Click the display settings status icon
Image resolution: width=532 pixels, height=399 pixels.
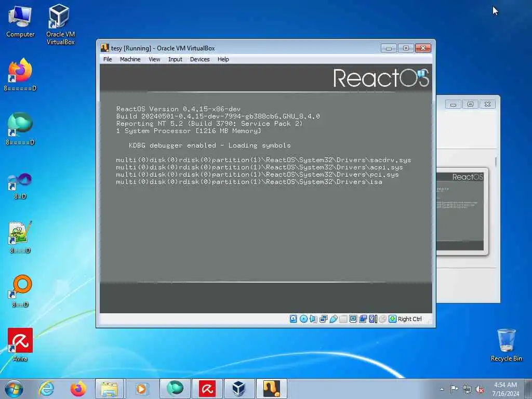pyautogui.click(x=353, y=319)
